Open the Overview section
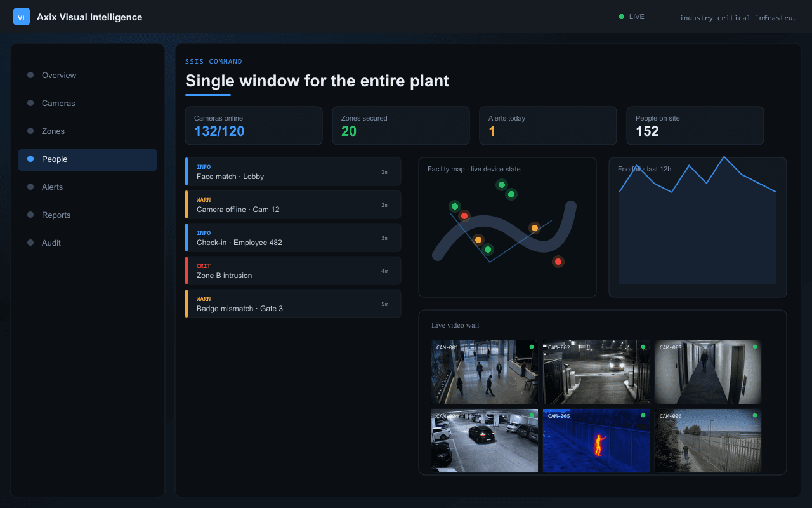 pyautogui.click(x=88, y=75)
